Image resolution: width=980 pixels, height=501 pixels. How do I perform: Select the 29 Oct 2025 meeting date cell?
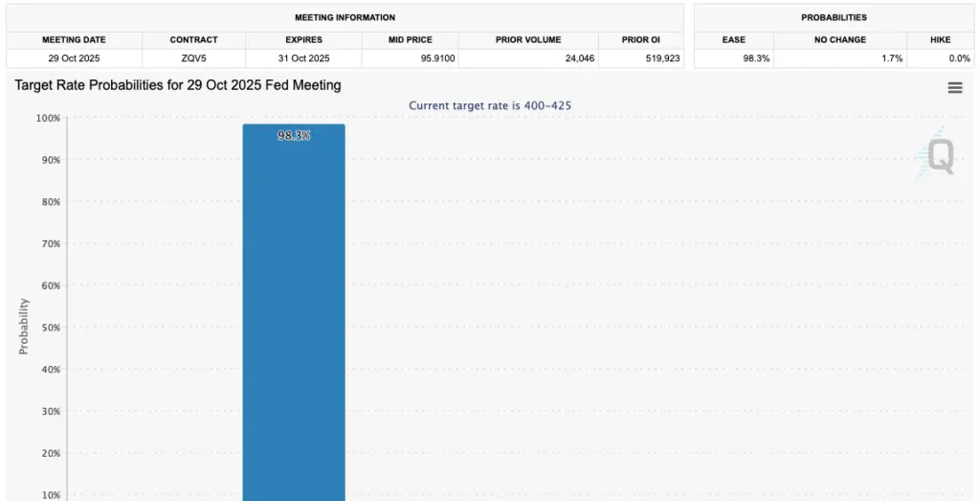(74, 58)
